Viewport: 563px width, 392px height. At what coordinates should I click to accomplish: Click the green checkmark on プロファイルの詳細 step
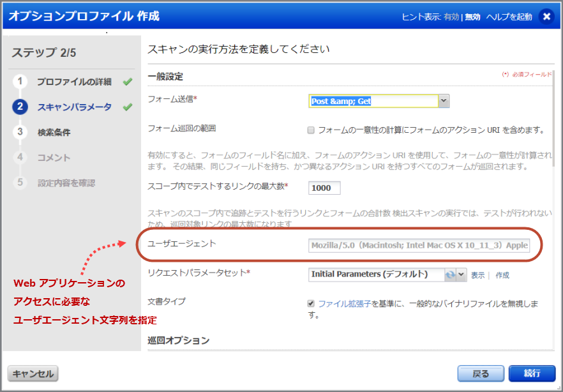pos(128,82)
